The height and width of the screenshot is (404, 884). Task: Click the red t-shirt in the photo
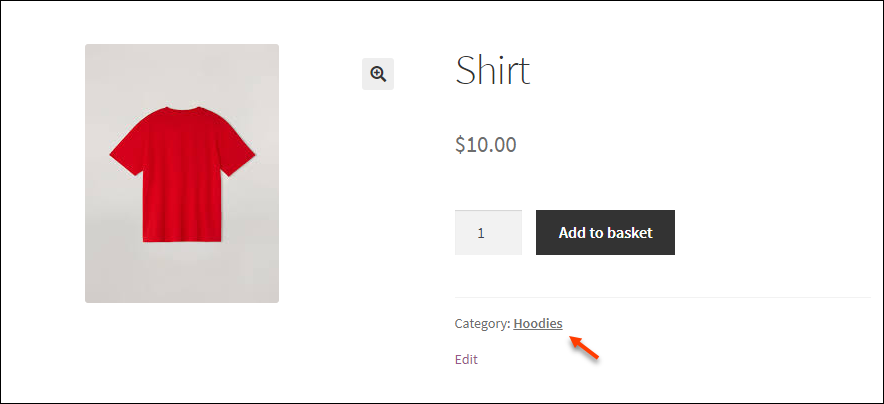[182, 175]
